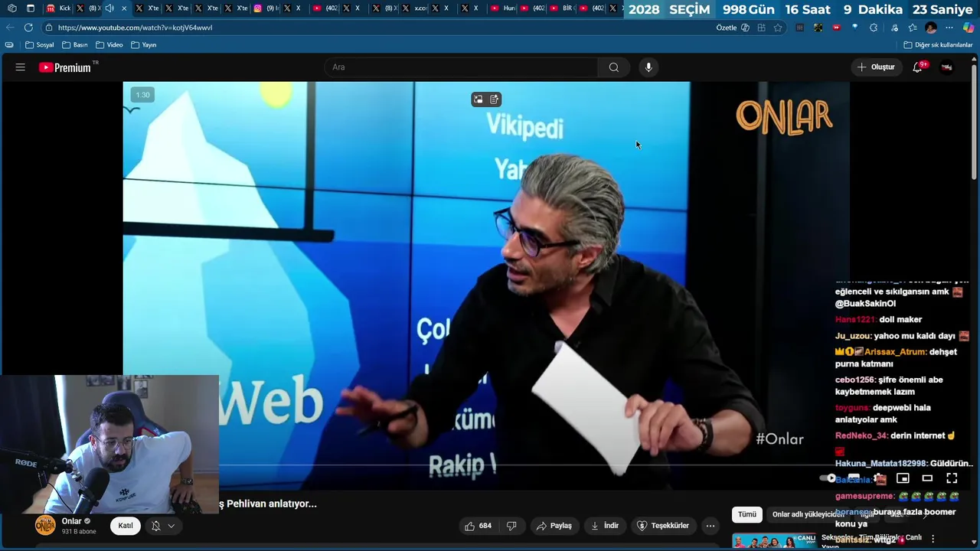
Task: Go back in the browser
Action: tap(10, 28)
